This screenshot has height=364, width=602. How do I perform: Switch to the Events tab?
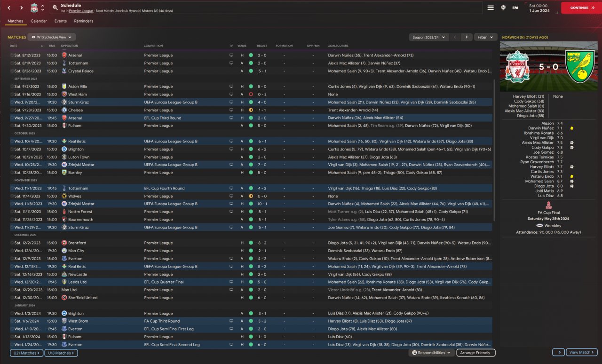tap(60, 21)
